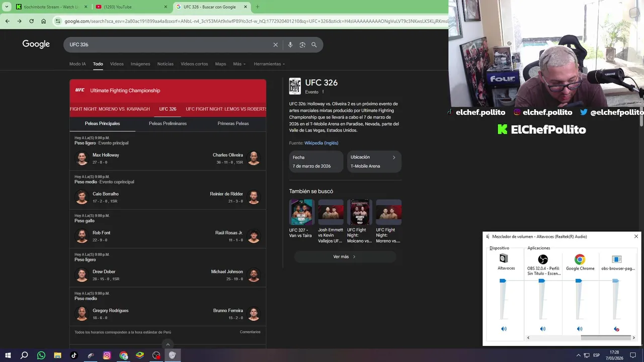
Task: Select the Peleas Principales tab
Action: (102, 123)
